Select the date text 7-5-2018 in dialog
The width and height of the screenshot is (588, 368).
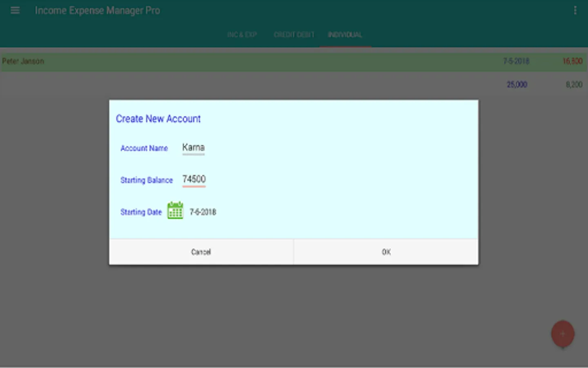coord(203,211)
